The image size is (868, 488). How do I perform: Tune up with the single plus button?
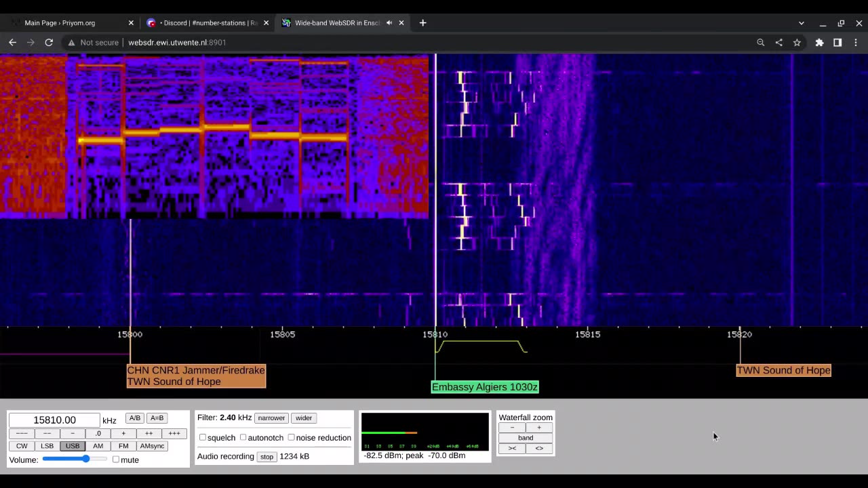[x=123, y=433]
